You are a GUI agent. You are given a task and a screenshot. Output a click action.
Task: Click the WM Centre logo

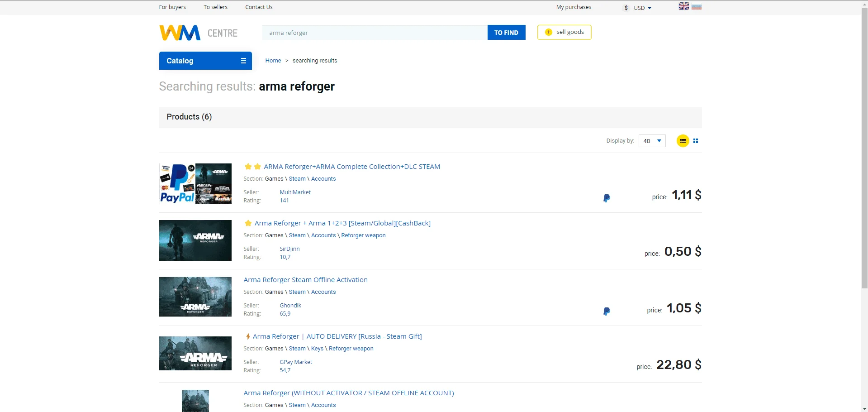coord(198,33)
